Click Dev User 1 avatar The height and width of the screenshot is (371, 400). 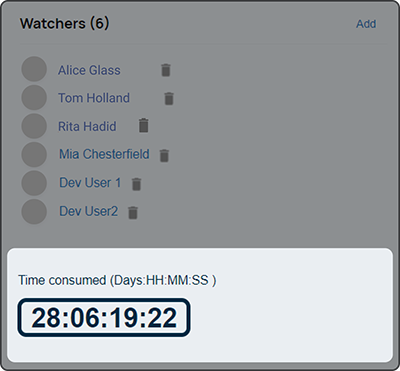[34, 183]
